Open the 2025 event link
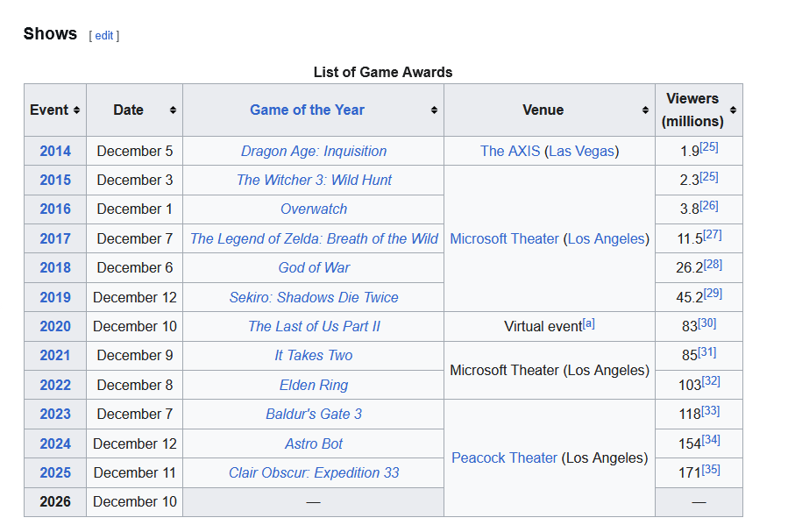This screenshot has height=532, width=788. click(x=55, y=473)
